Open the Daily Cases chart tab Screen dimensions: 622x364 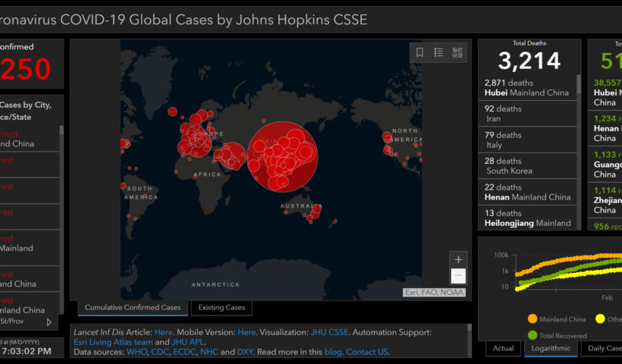click(x=603, y=348)
